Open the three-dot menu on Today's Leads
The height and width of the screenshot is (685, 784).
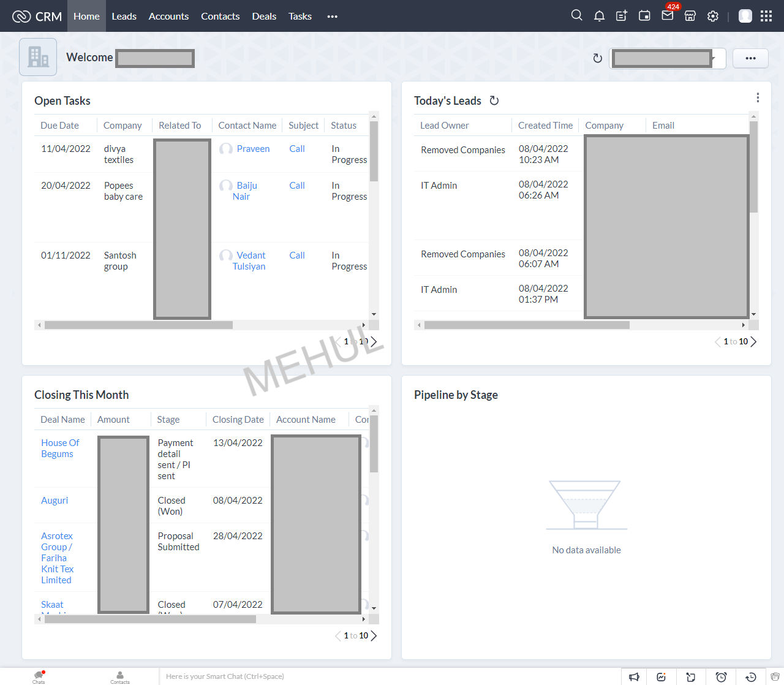pos(758,97)
